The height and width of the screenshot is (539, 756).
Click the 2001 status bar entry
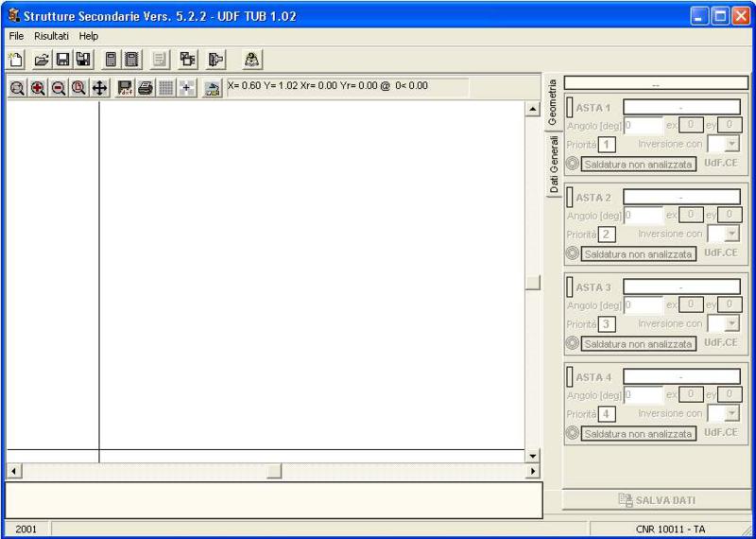click(26, 530)
